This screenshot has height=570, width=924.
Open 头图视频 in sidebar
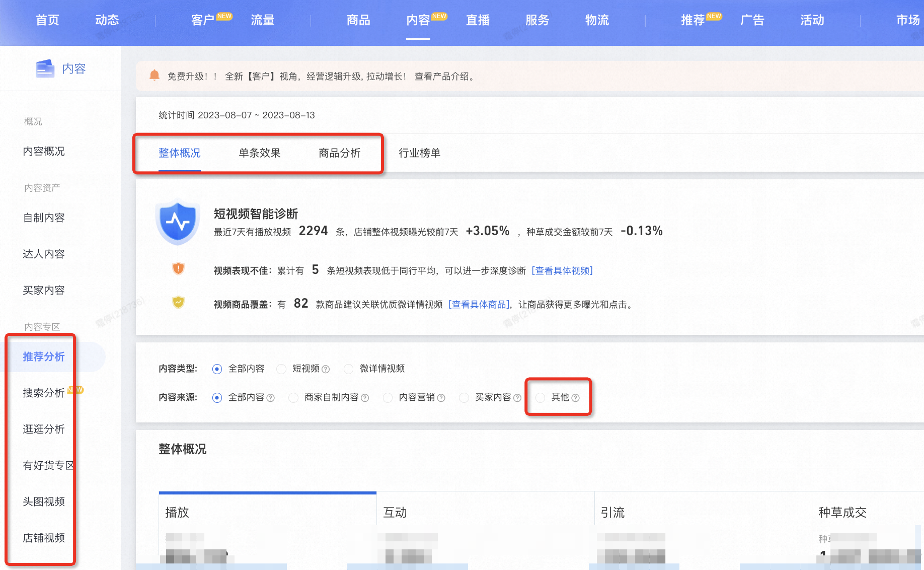coord(44,502)
